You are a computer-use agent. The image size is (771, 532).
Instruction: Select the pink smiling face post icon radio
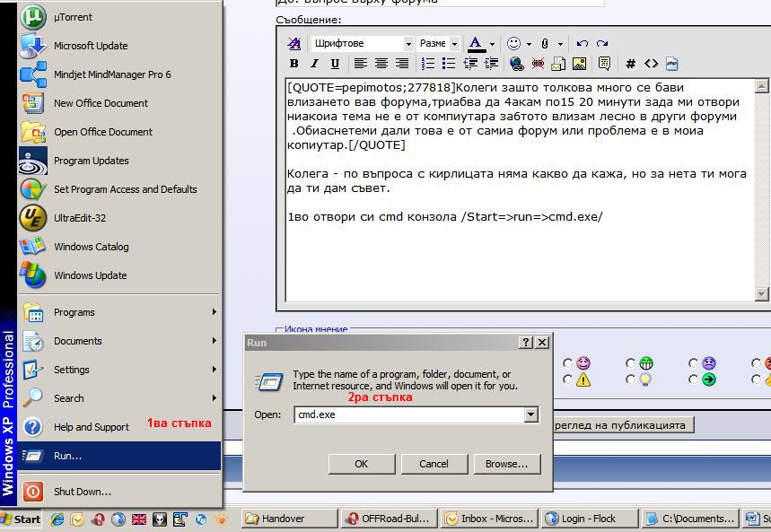[567, 363]
